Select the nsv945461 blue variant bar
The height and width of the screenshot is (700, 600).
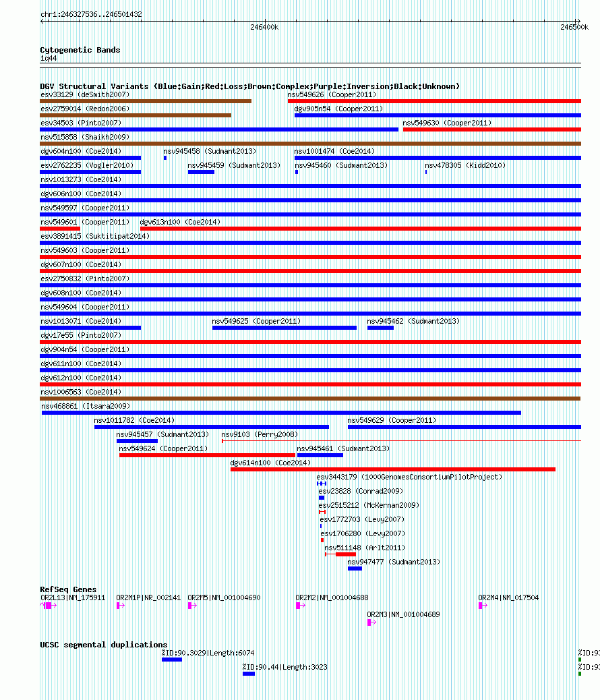(320, 455)
